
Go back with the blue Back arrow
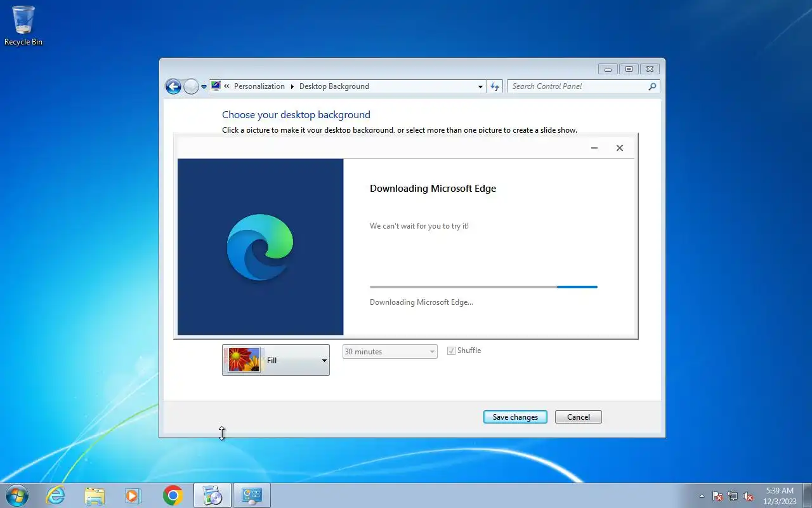(x=173, y=86)
